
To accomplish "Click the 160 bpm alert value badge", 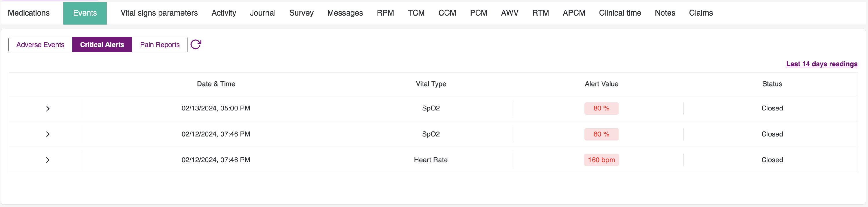I will [x=601, y=160].
